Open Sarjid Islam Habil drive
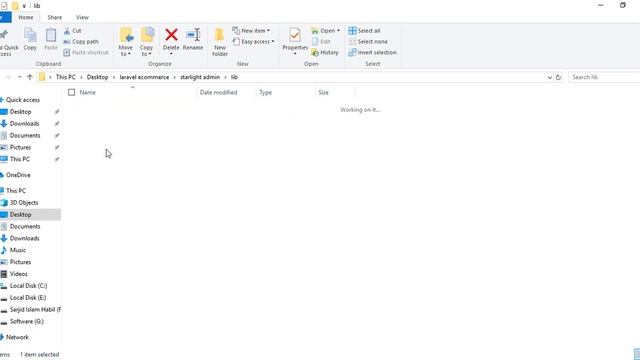Viewport: 640px width, 360px height. [x=35, y=309]
